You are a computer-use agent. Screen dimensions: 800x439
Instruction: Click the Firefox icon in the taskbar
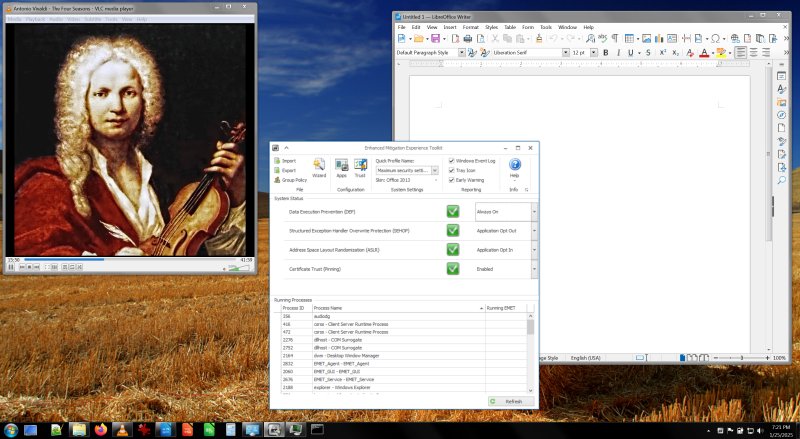coord(100,429)
